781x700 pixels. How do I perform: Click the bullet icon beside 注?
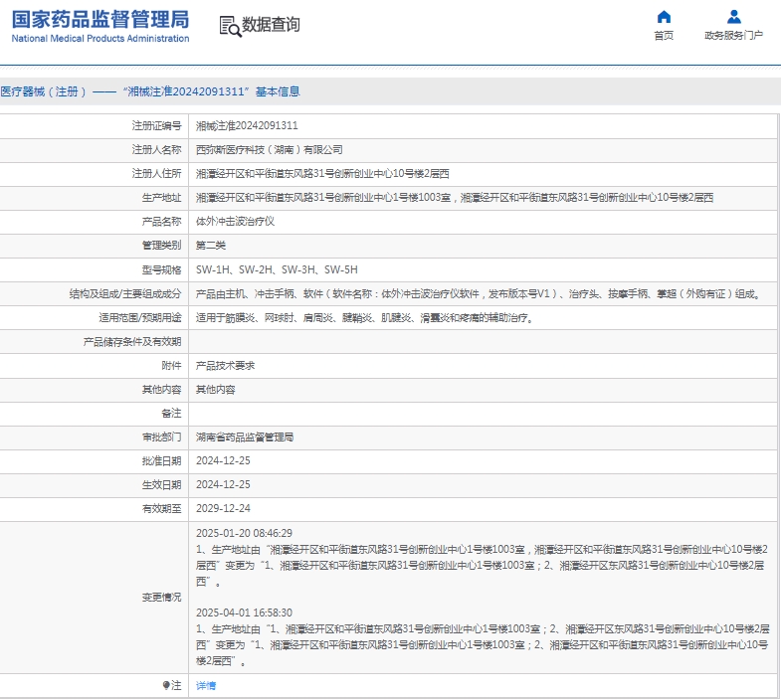point(166,685)
